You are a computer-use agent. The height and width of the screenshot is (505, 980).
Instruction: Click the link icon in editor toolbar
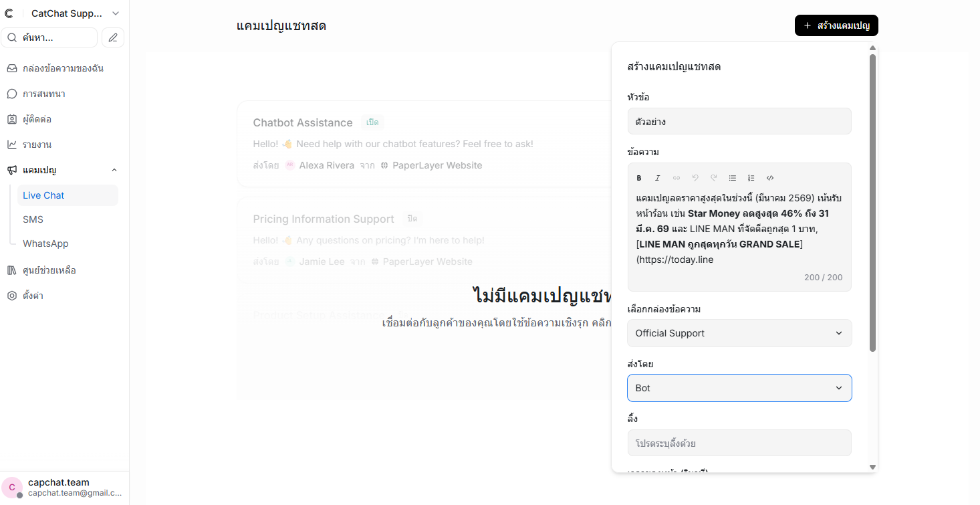click(x=677, y=178)
